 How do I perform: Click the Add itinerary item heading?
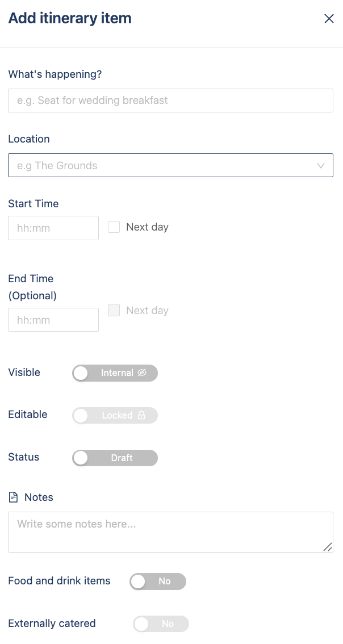(x=70, y=18)
